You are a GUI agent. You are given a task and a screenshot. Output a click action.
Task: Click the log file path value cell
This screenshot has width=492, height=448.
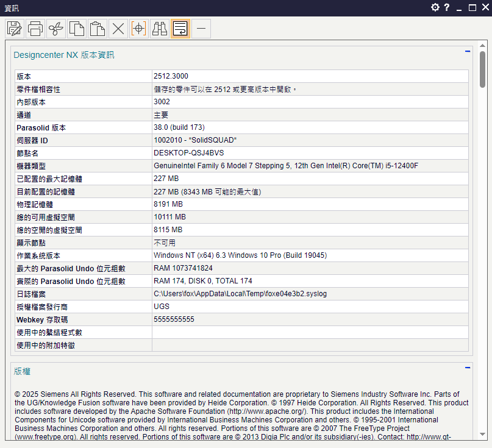point(240,294)
